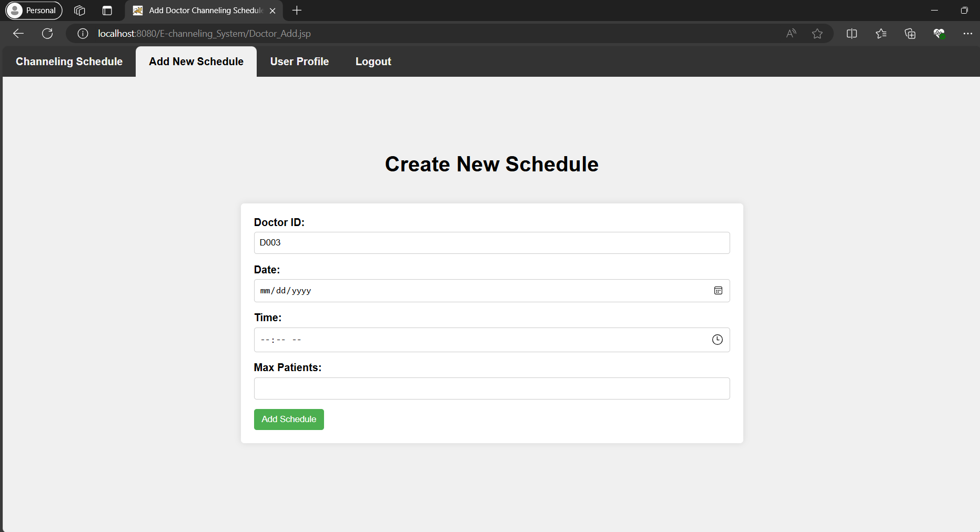This screenshot has width=980, height=532.
Task: Open browser Collections icon
Action: [910, 34]
